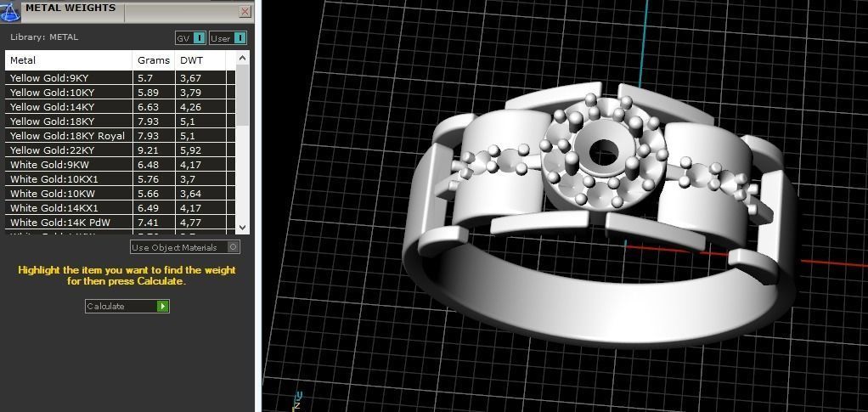This screenshot has width=868, height=412.
Task: Click the 3,67 DWT value
Action: point(190,78)
